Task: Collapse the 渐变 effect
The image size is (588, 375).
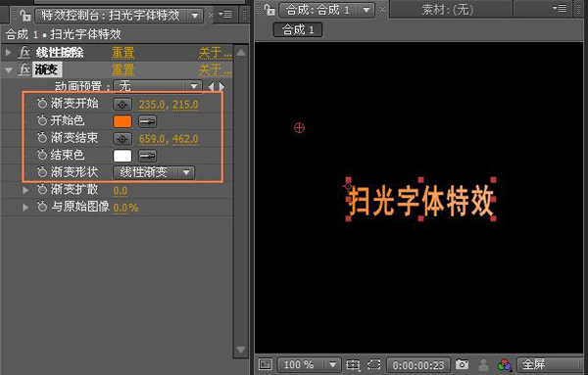Action: 8,70
